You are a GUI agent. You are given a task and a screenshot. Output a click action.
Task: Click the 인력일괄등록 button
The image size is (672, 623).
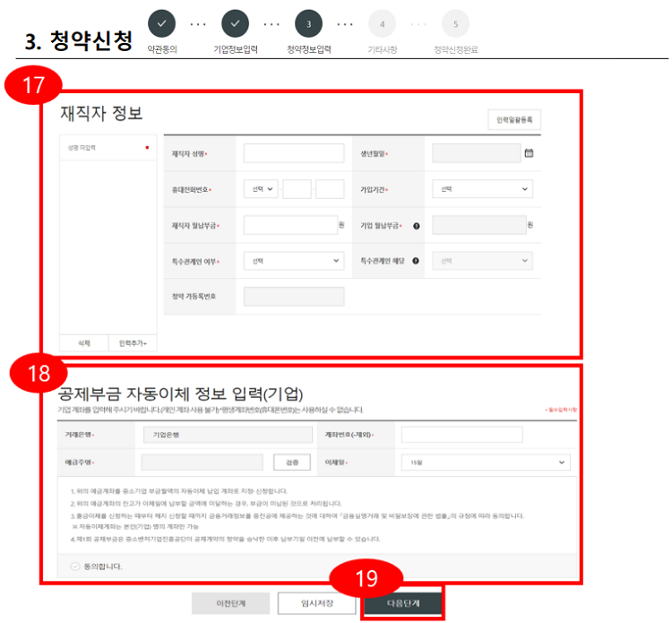click(514, 120)
